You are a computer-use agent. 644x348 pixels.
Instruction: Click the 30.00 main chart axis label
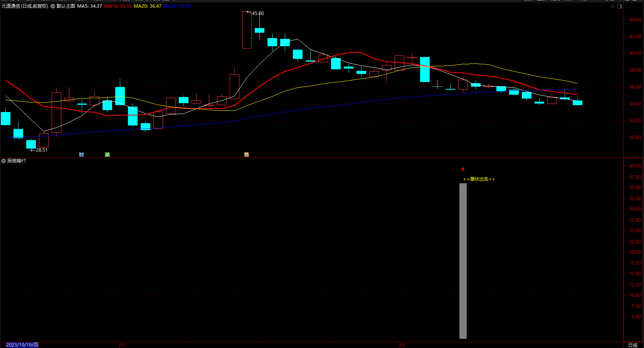point(635,137)
